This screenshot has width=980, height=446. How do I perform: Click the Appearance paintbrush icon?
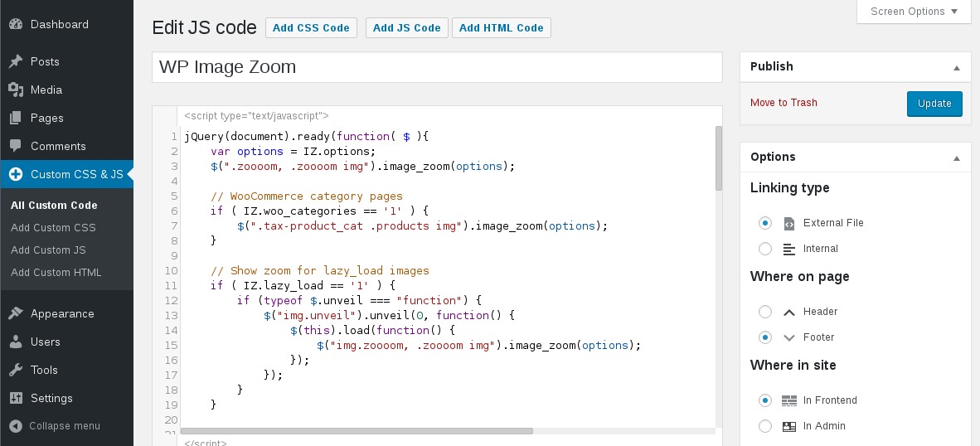(x=16, y=313)
